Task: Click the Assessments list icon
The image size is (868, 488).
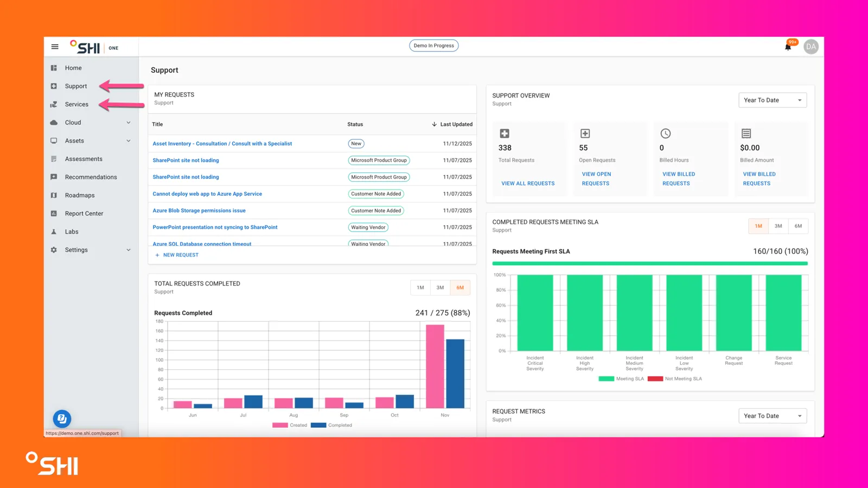Action: (54, 159)
